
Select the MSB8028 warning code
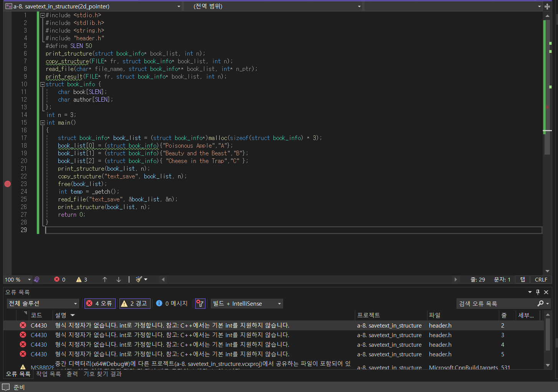(42, 367)
